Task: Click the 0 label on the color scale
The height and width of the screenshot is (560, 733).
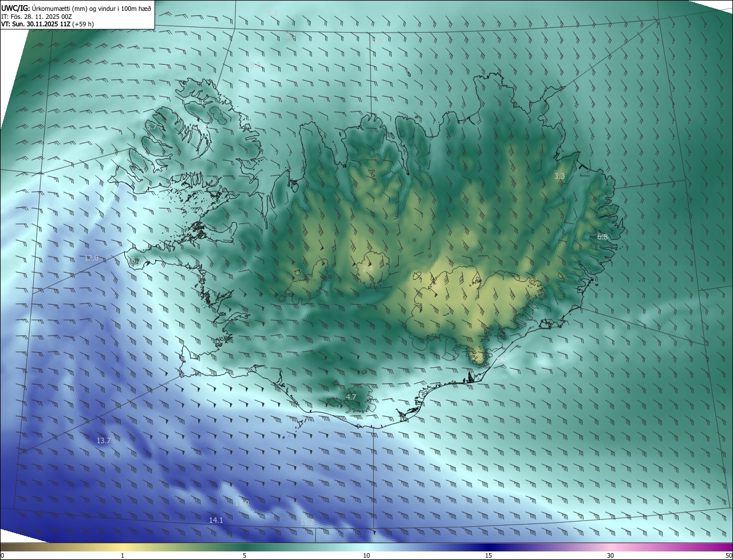Action: 2,555
